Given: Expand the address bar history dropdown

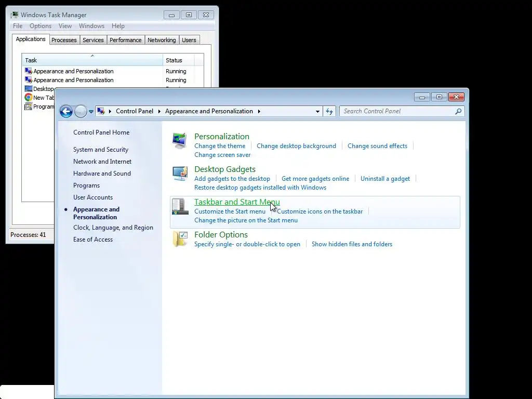Looking at the screenshot, I should coord(317,111).
